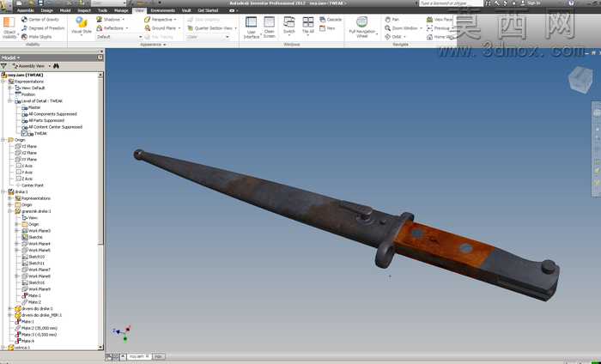This screenshot has height=364, width=601.
Task: Expand the drveni dio drske_MIR:1 node
Action: point(10,315)
